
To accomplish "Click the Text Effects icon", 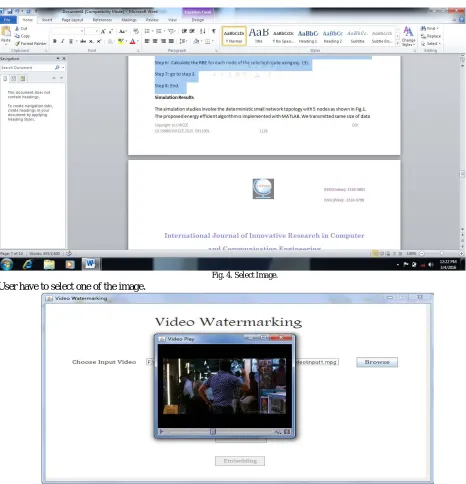I will (x=110, y=41).
